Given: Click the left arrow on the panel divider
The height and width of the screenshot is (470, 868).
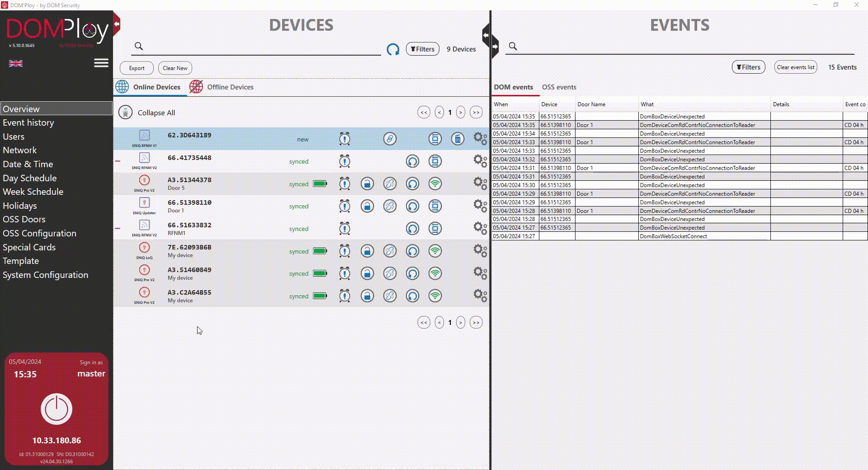Looking at the screenshot, I should click(x=486, y=35).
